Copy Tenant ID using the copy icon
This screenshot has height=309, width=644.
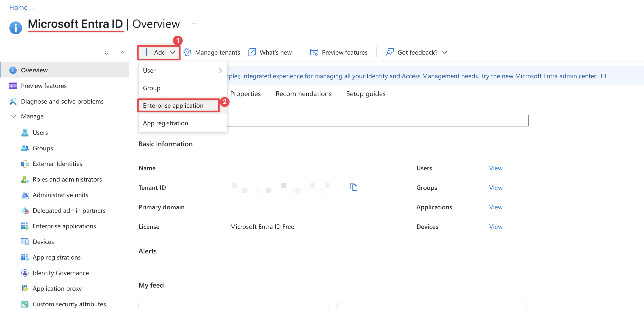353,187
